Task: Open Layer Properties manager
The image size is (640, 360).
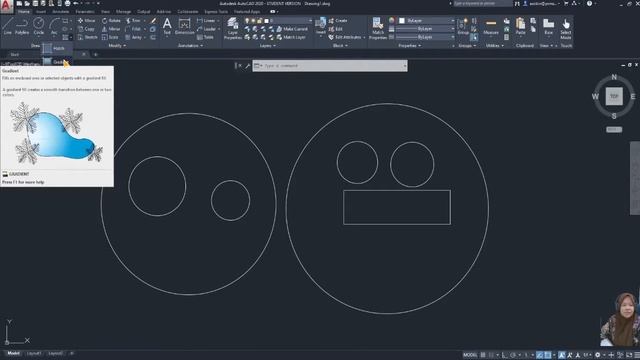Action: tap(233, 28)
